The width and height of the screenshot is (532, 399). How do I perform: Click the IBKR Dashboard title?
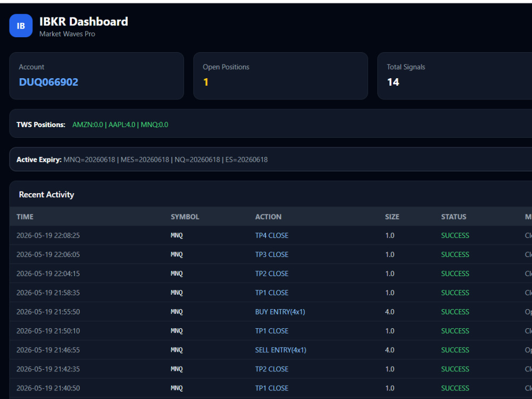coord(84,22)
